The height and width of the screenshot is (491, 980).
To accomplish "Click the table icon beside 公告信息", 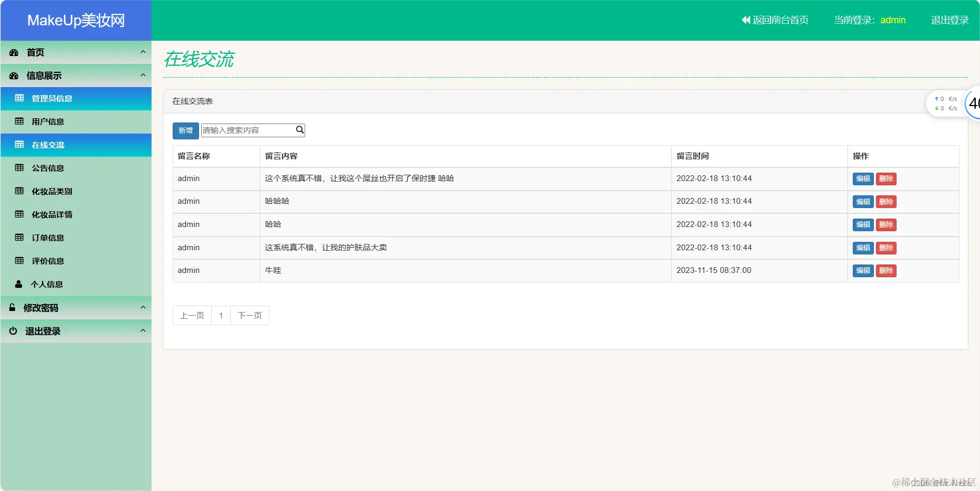I will point(20,168).
